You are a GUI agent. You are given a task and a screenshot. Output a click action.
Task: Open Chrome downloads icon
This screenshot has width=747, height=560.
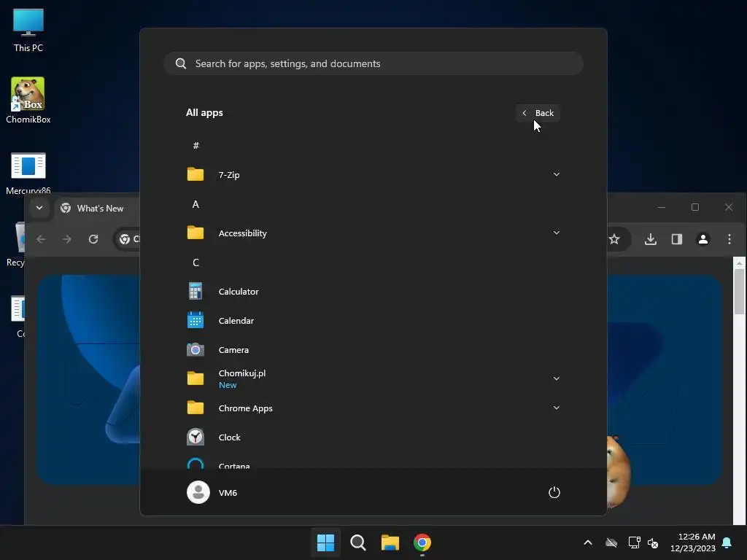[651, 239]
